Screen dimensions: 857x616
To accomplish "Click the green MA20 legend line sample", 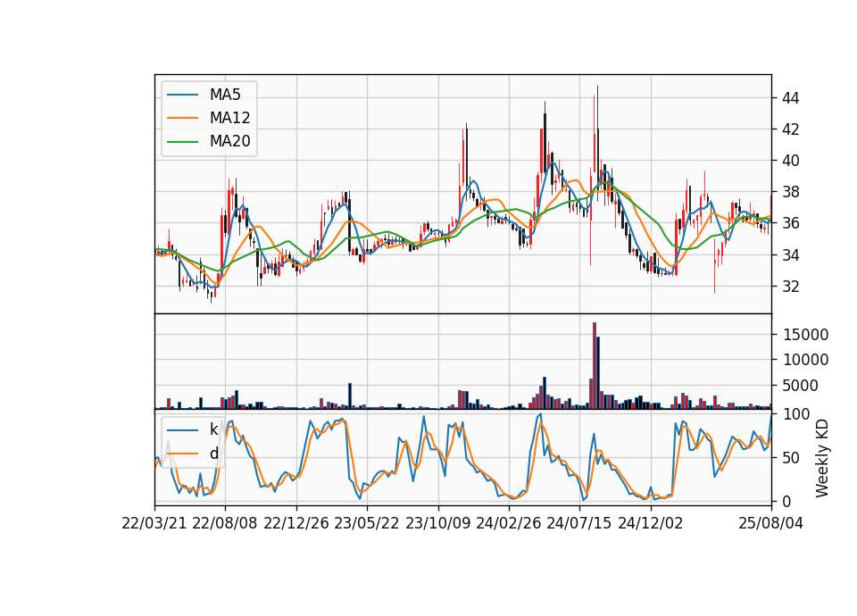I will (182, 141).
